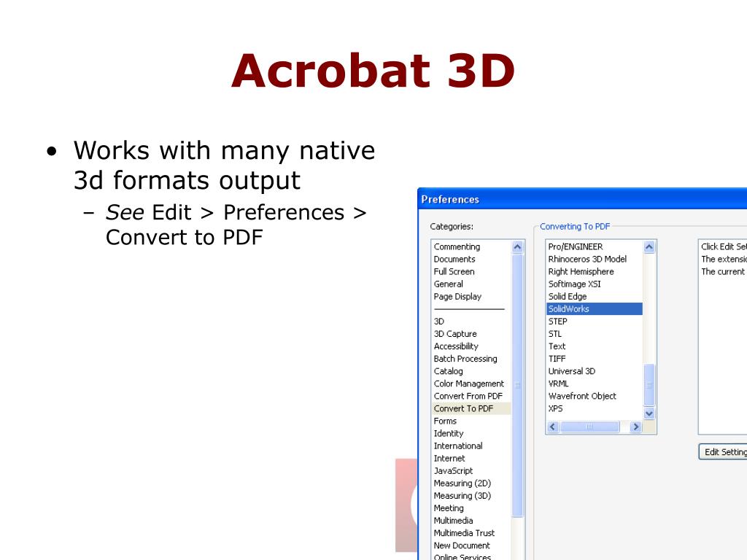
Task: Select Wavefront Object format
Action: 582,396
